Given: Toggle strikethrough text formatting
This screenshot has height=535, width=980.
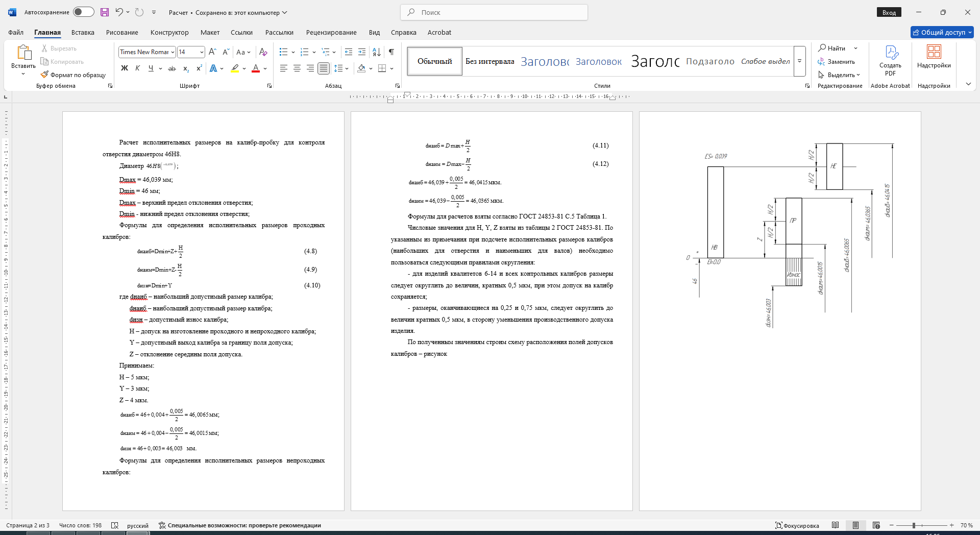Looking at the screenshot, I should 172,68.
